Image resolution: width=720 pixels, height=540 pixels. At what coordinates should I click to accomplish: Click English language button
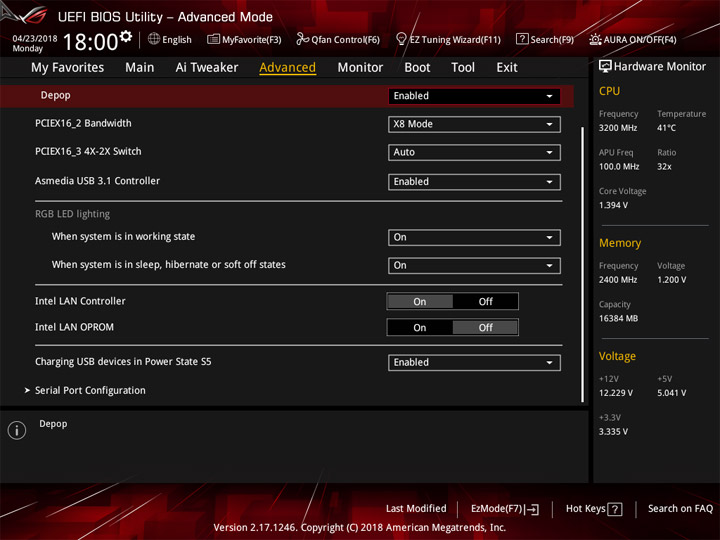coord(177,40)
